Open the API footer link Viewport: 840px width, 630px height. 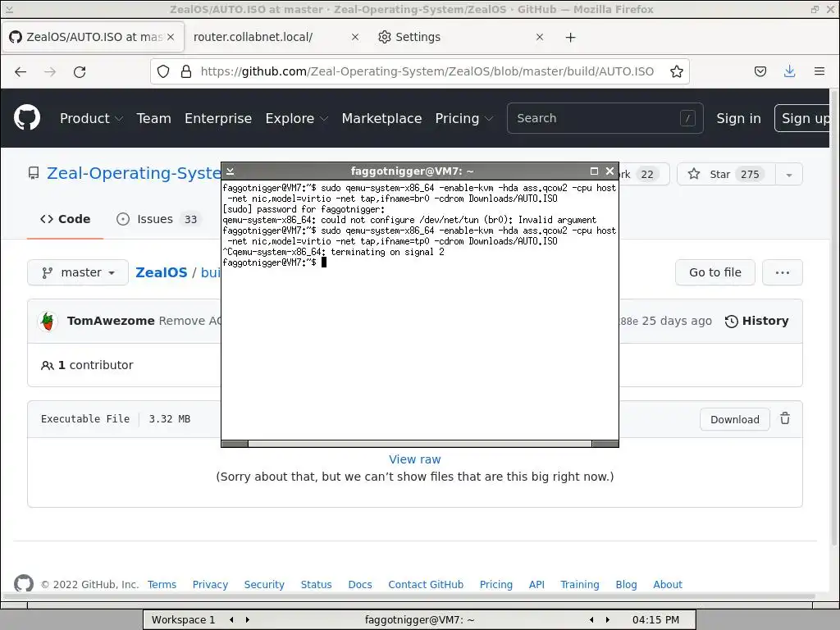coord(536,584)
